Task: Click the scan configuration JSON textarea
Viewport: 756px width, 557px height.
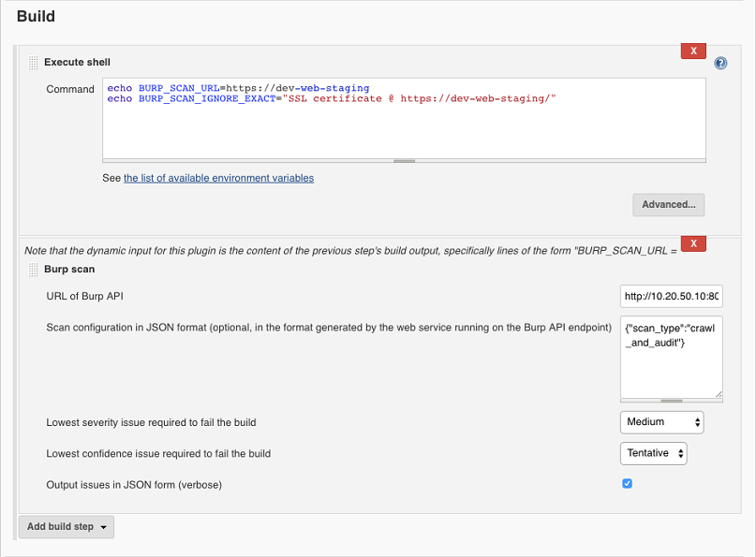Action: tap(671, 357)
